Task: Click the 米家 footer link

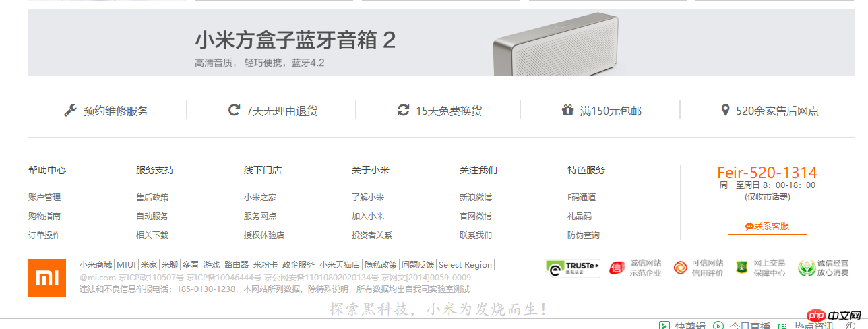Action: [x=148, y=264]
